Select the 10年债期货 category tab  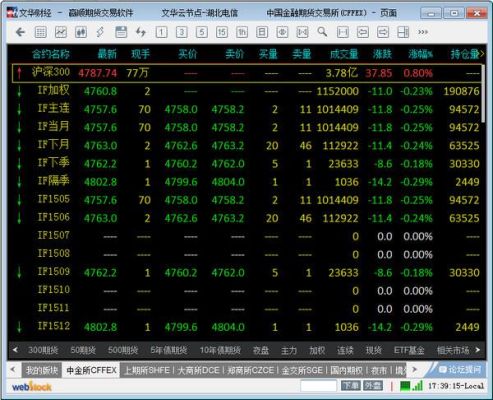tap(220, 350)
